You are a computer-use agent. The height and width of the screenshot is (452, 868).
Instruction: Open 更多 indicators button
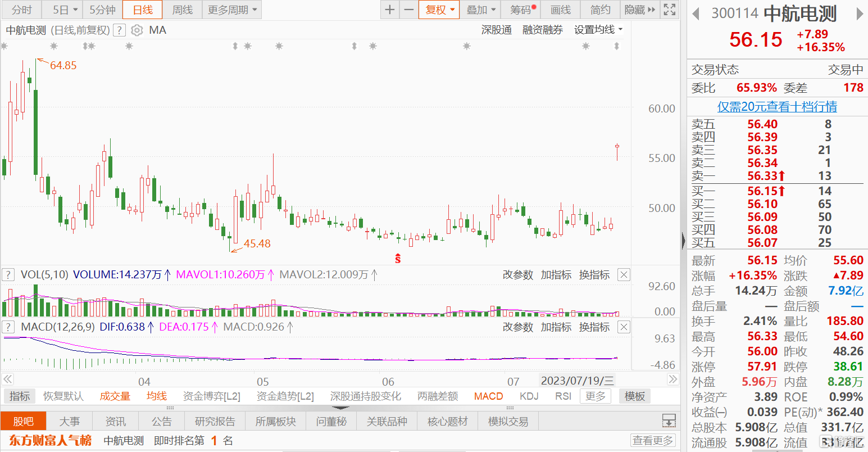tap(596, 396)
